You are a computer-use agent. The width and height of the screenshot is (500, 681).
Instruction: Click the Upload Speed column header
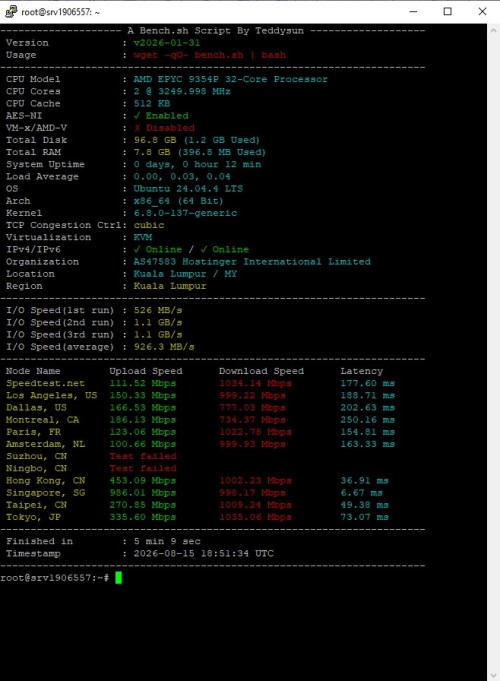click(146, 371)
